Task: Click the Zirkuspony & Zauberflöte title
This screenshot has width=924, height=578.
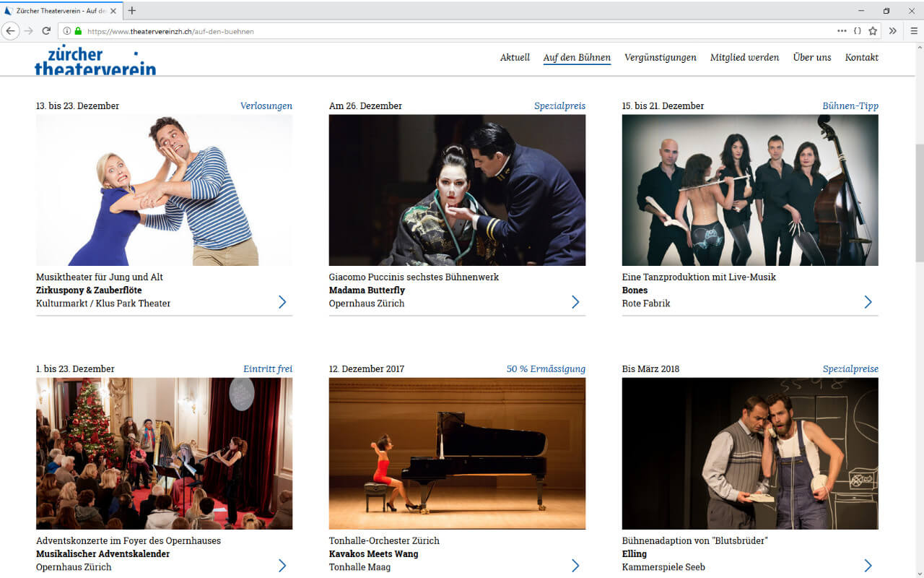Action: [x=89, y=290]
